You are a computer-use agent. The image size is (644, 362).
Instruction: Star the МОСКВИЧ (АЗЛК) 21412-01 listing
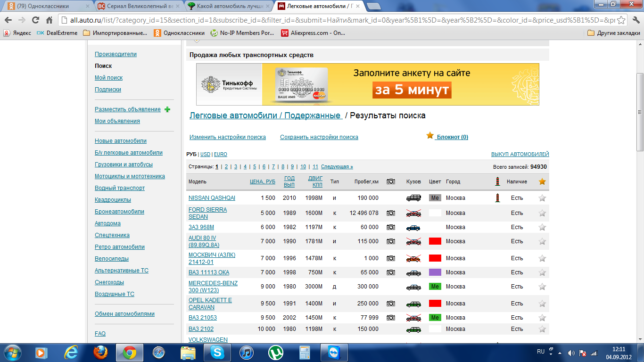point(542,258)
